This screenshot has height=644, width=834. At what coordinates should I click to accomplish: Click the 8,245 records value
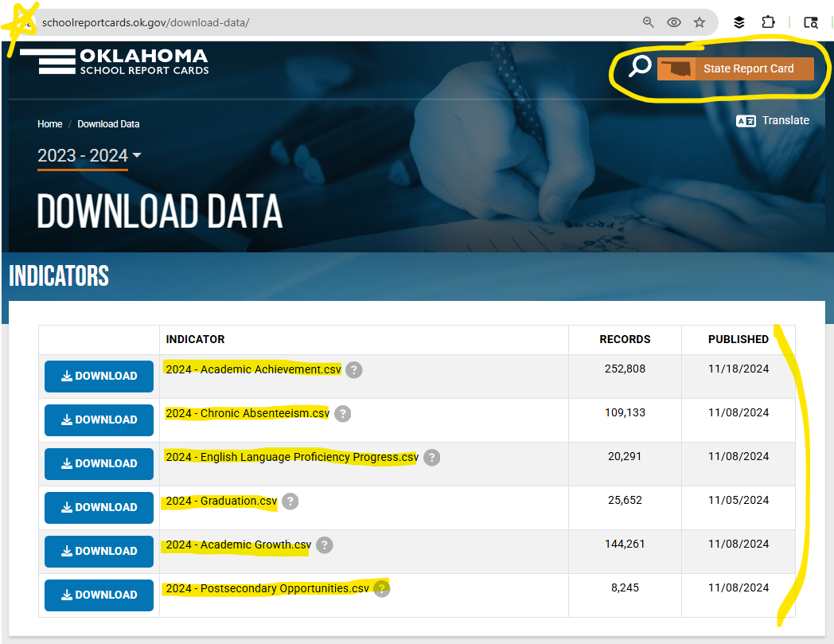coord(625,587)
